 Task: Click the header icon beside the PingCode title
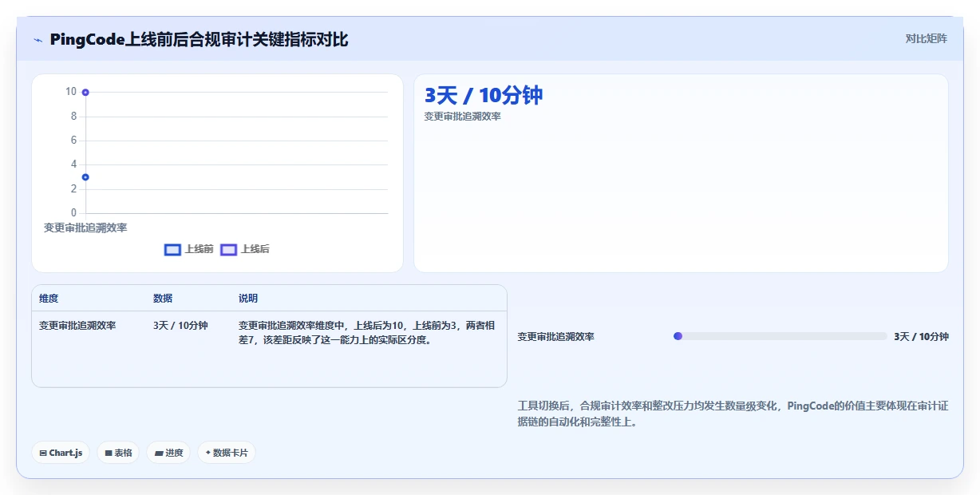[x=38, y=40]
